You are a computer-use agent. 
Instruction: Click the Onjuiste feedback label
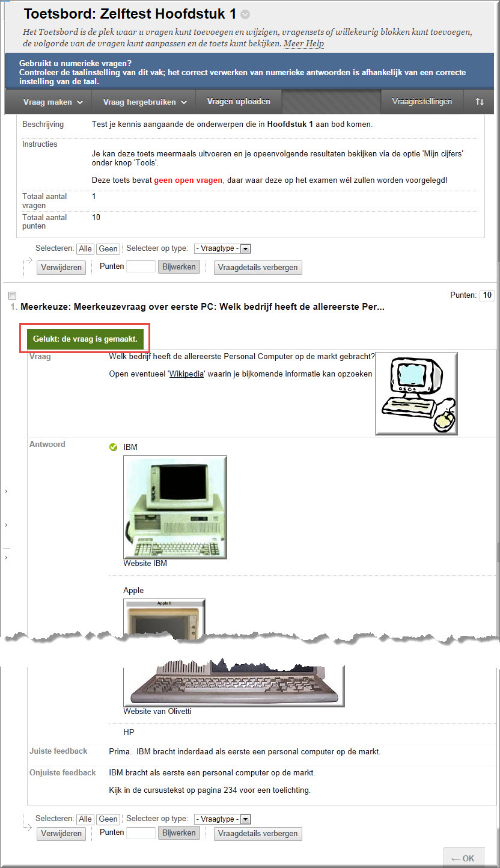coord(62,772)
